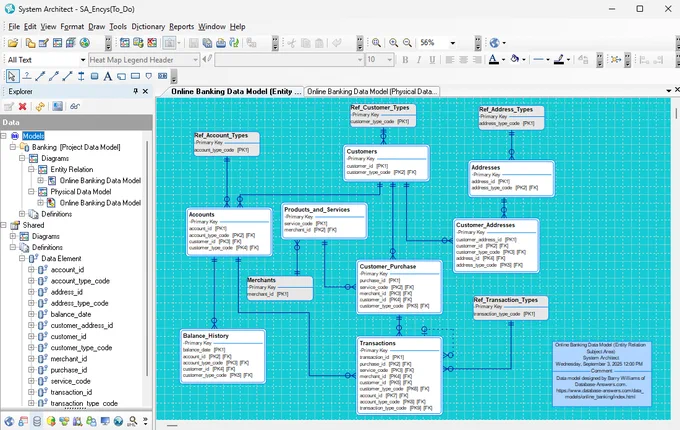This screenshot has width=680, height=430.
Task: Select the balance_date data element
Action: [x=71, y=314]
